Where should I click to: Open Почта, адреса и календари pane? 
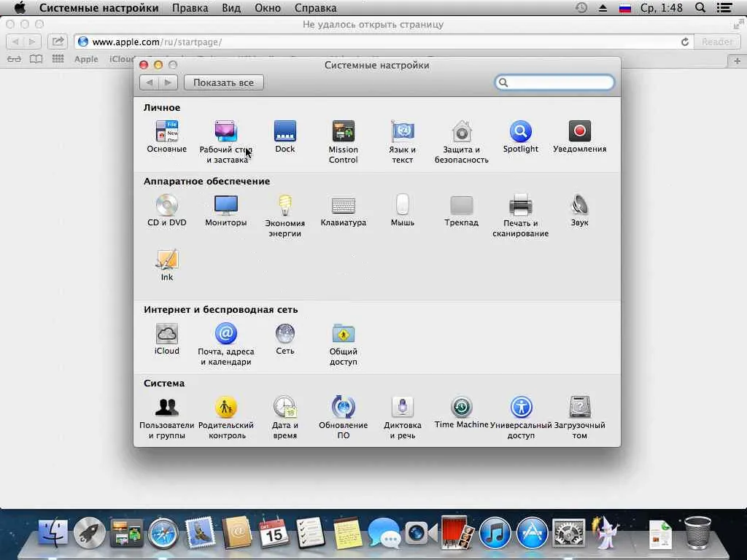(x=226, y=344)
